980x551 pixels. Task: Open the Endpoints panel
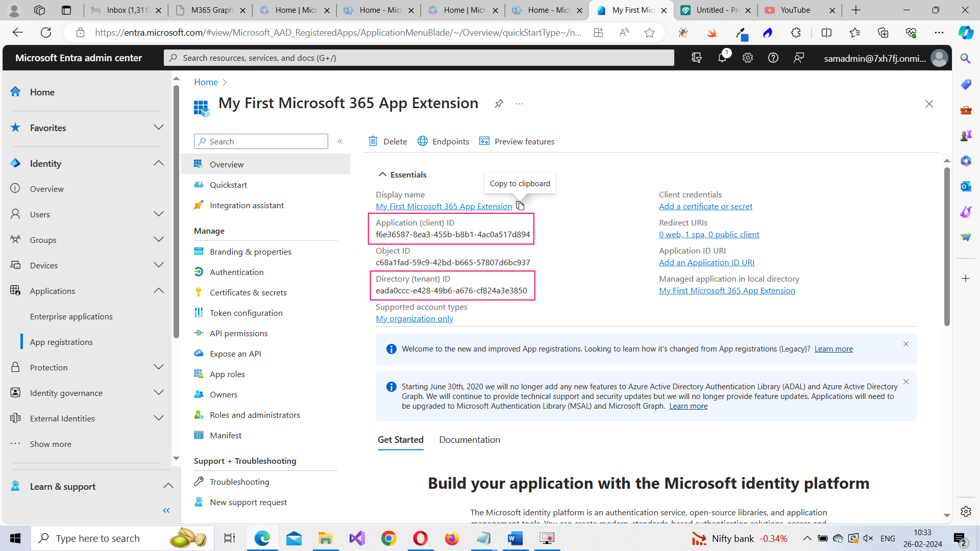tap(443, 141)
